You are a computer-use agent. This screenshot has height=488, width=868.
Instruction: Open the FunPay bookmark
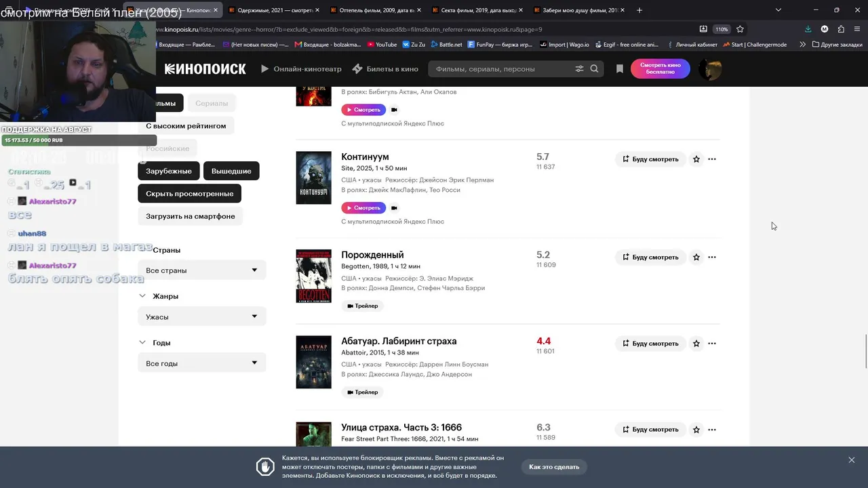tap(500, 45)
